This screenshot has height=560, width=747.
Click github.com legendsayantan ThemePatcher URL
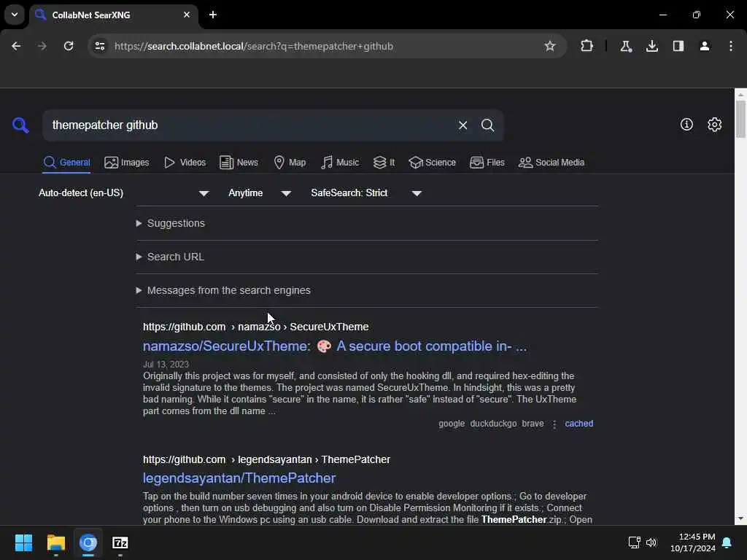(x=266, y=459)
